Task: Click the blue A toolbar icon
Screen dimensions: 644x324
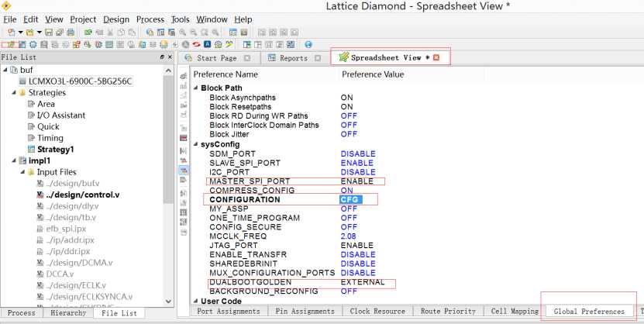Action: coord(208,44)
